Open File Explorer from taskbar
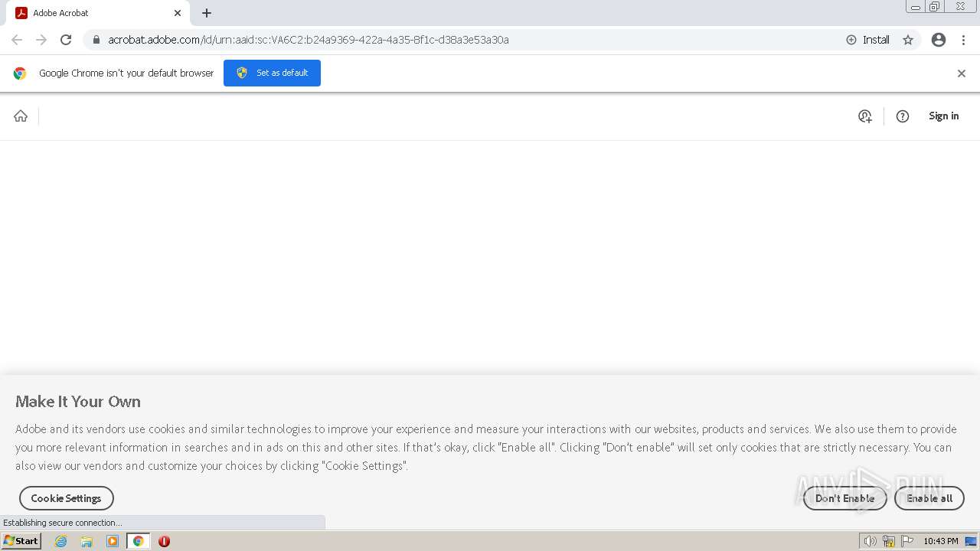The width and height of the screenshot is (980, 551). (87, 541)
